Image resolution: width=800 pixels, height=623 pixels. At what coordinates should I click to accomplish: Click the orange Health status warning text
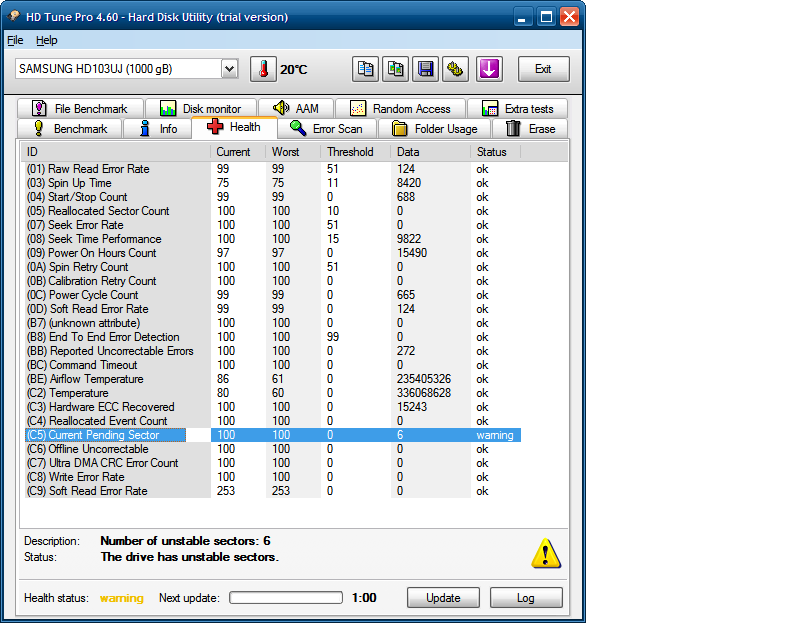point(121,598)
